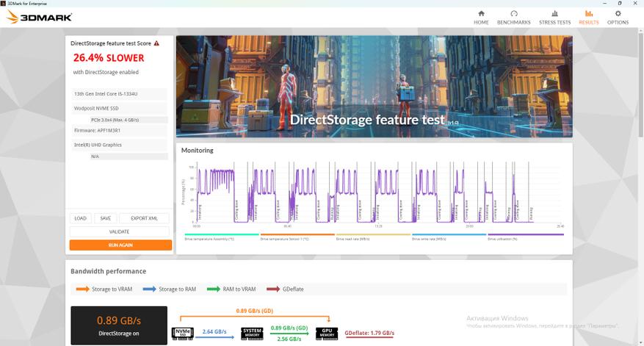Click the SAVE button

(106, 218)
